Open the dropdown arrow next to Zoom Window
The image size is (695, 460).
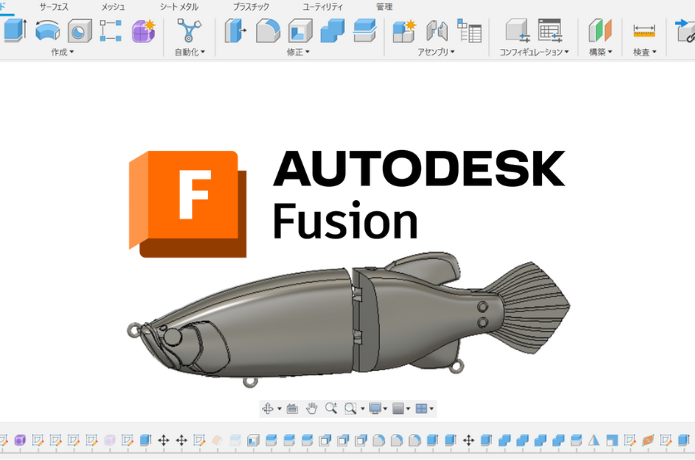coord(362,409)
